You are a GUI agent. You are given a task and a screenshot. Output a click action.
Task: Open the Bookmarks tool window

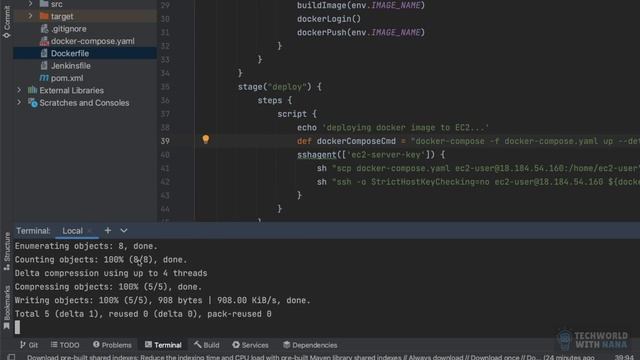click(7, 307)
